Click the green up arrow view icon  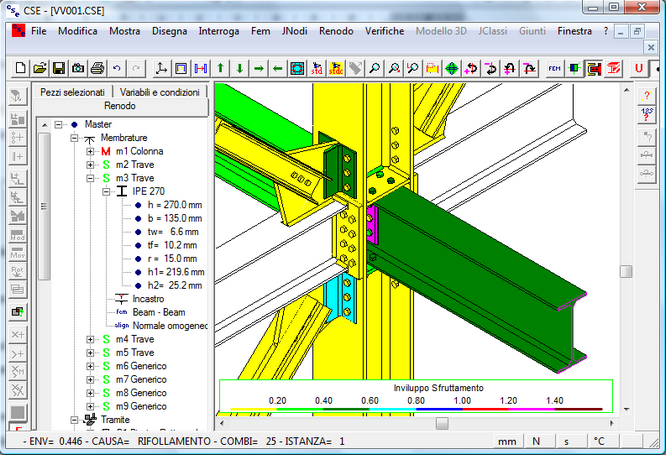tap(219, 68)
